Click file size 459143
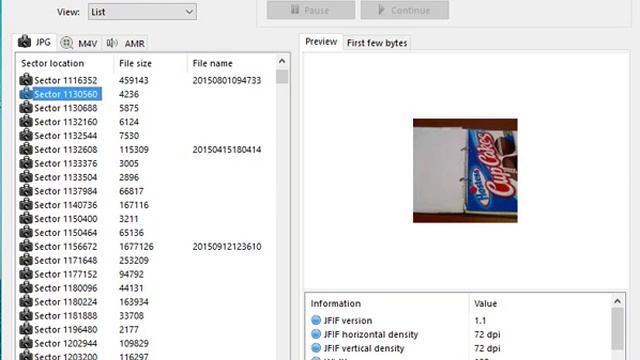Viewport: 640px width, 360px height. 133,80
